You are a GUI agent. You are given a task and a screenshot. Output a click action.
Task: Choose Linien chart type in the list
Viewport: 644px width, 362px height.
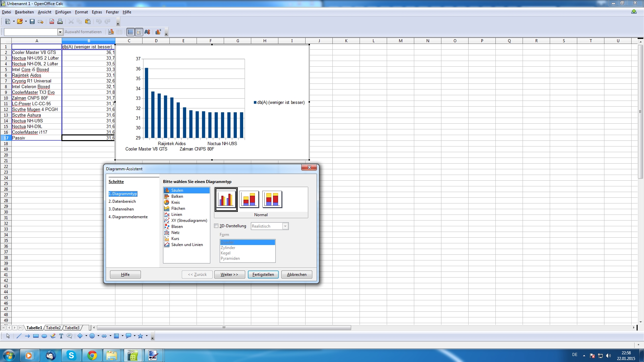186,215
